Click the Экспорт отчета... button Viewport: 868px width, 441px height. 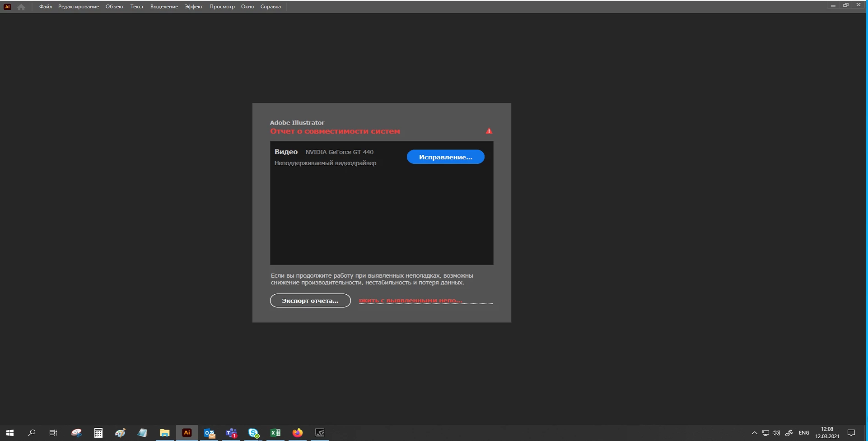click(x=310, y=301)
